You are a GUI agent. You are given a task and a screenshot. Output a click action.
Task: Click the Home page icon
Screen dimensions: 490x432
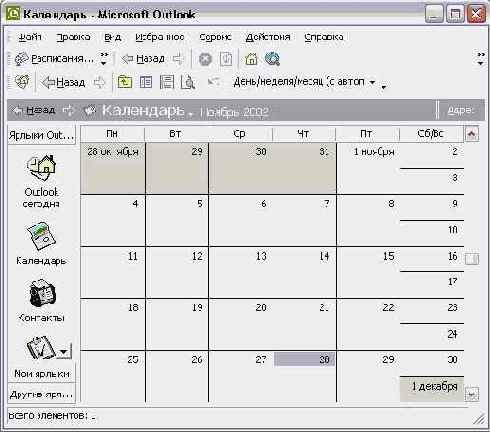[251, 60]
